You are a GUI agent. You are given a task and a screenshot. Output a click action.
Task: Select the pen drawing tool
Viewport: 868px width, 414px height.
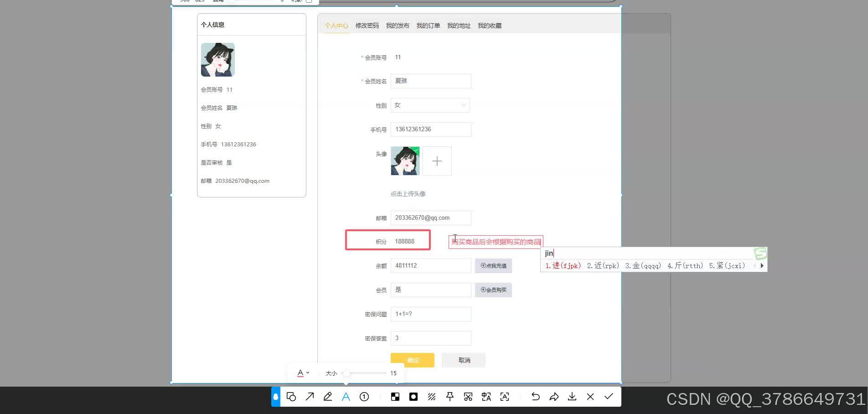click(328, 397)
